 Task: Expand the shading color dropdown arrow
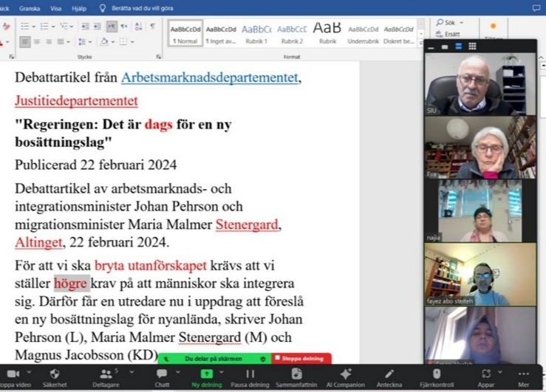pyautogui.click(x=113, y=42)
